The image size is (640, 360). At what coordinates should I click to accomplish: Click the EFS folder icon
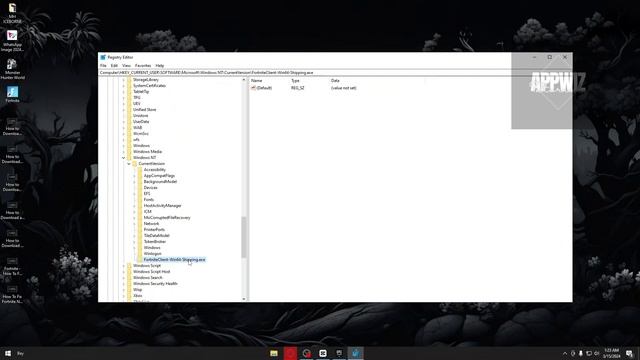140,194
